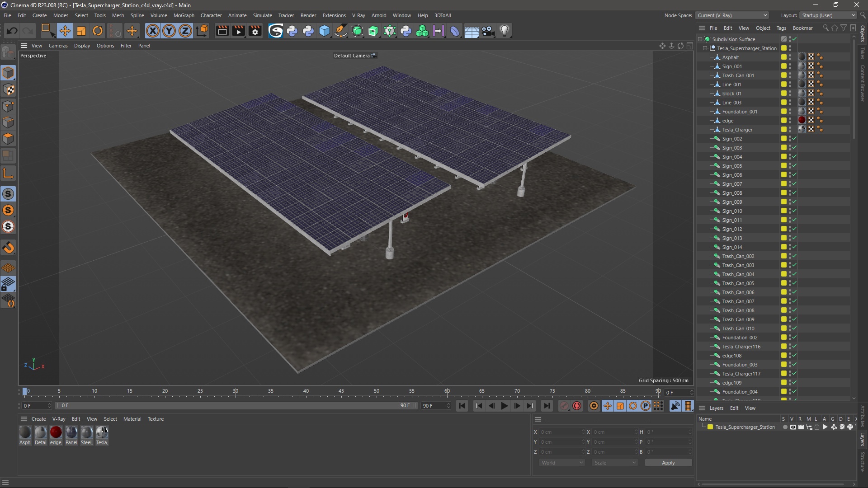
Task: Toggle Z axis lock
Action: (x=185, y=31)
